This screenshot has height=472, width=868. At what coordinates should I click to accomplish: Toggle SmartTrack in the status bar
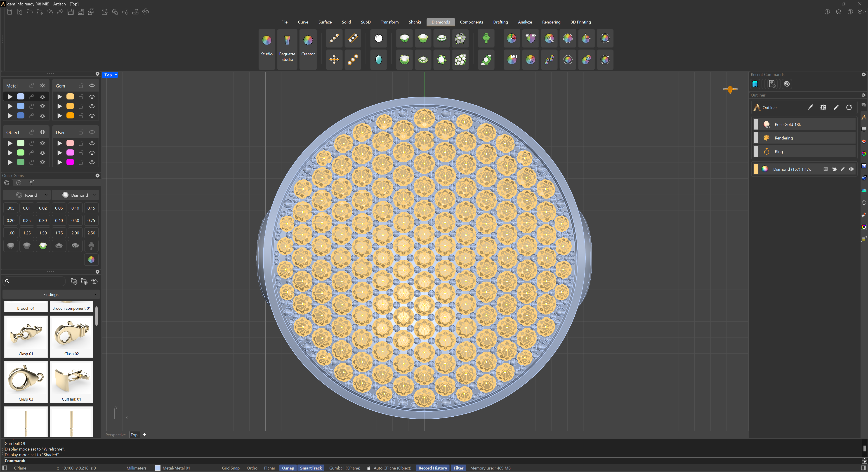pyautogui.click(x=311, y=468)
